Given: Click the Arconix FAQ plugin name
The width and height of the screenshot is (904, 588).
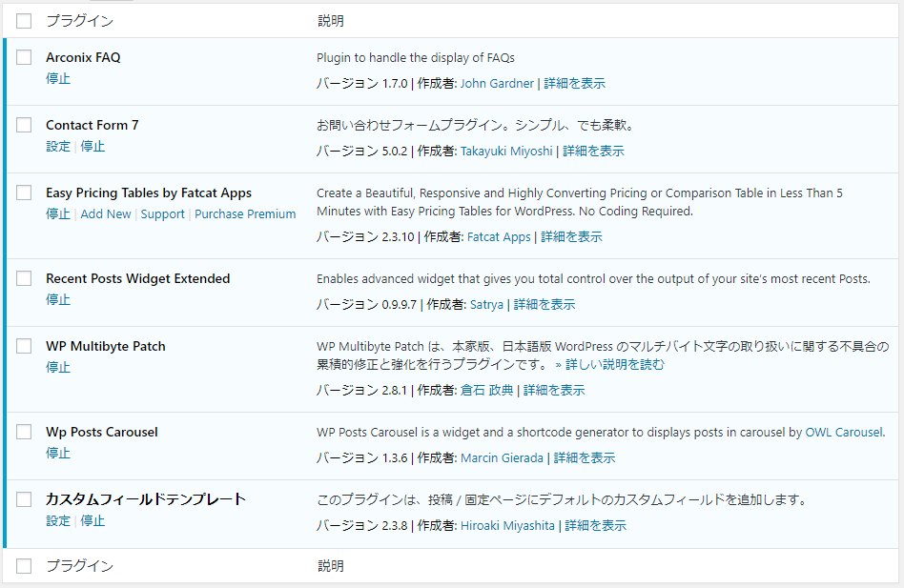Looking at the screenshot, I should (83, 57).
